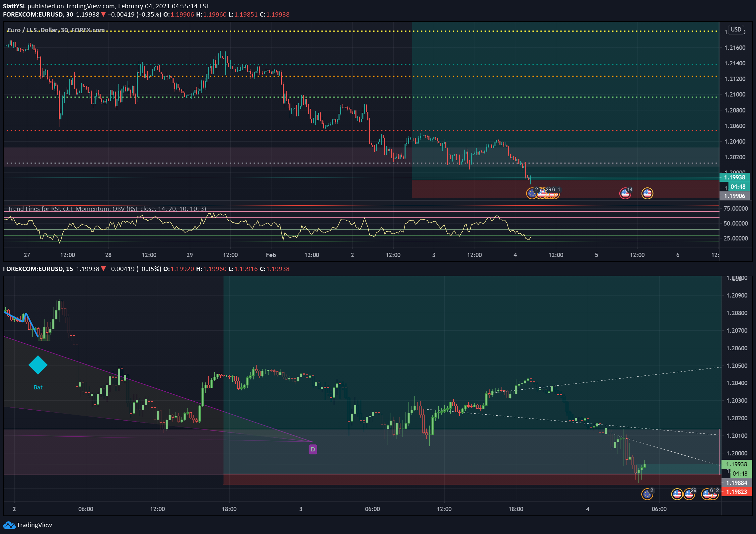Click the gray 1.19906 price label

(734, 196)
